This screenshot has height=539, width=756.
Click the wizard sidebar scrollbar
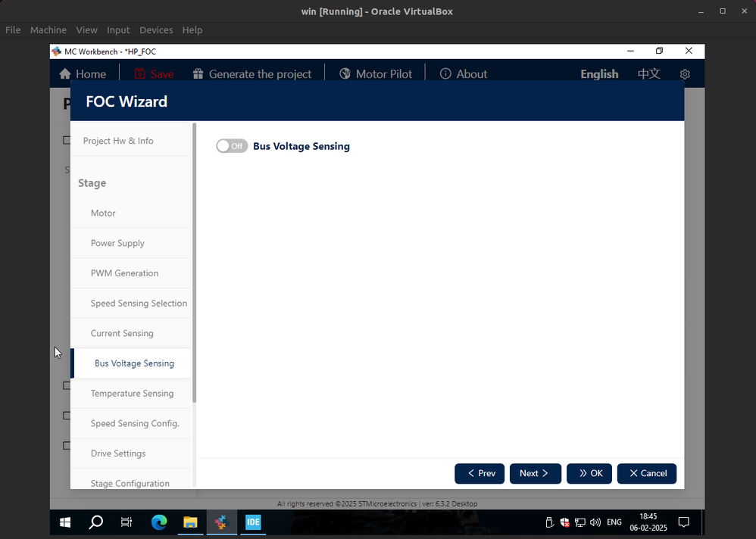point(195,263)
